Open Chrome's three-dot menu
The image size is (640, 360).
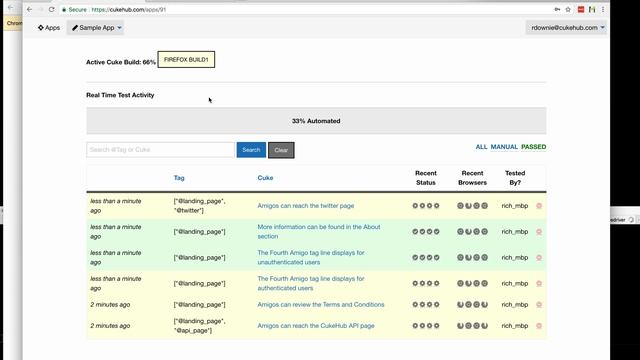pos(603,9)
